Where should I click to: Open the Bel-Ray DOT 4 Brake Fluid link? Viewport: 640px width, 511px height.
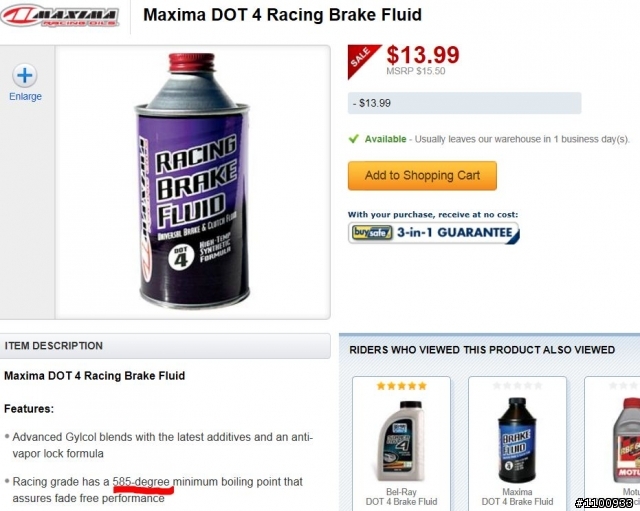pos(401,497)
